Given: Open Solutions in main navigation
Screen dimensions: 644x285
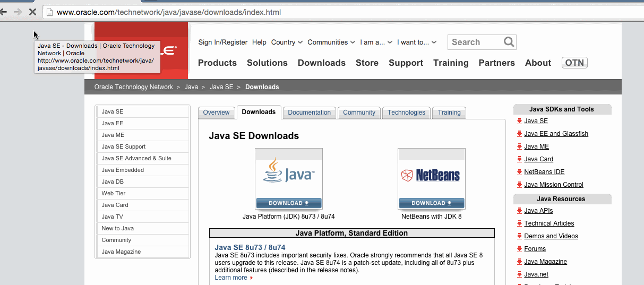Looking at the screenshot, I should coord(267,63).
